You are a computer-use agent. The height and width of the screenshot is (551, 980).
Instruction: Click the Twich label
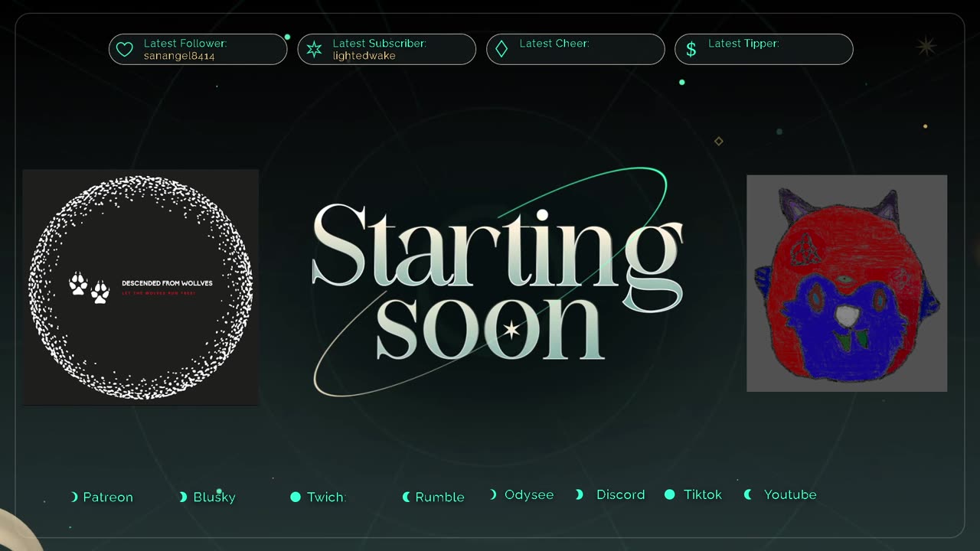coord(327,497)
